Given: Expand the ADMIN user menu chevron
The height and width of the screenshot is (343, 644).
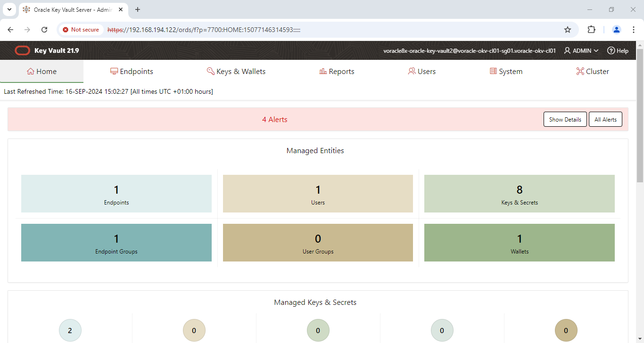Looking at the screenshot, I should click(x=596, y=50).
